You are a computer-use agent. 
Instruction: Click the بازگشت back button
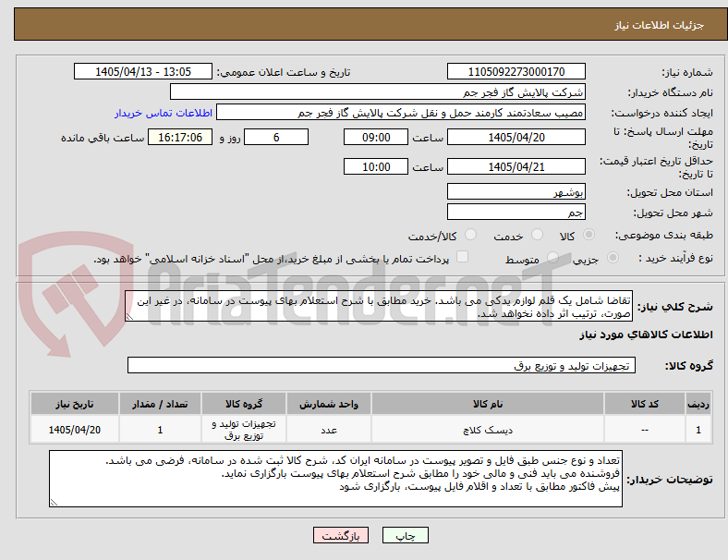pyautogui.click(x=341, y=535)
